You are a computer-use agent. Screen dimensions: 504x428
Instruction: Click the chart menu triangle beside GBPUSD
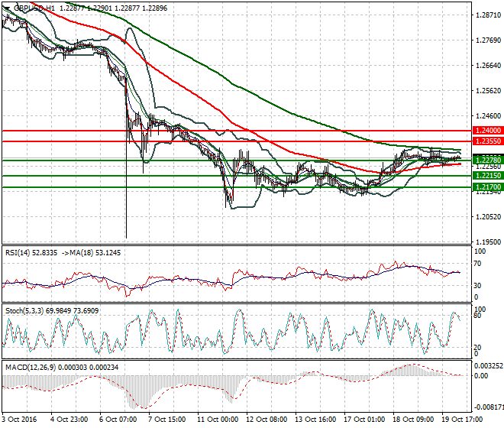[7, 8]
